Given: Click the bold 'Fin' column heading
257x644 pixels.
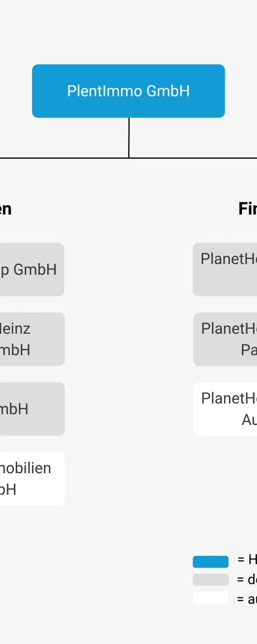Looking at the screenshot, I should [248, 209].
